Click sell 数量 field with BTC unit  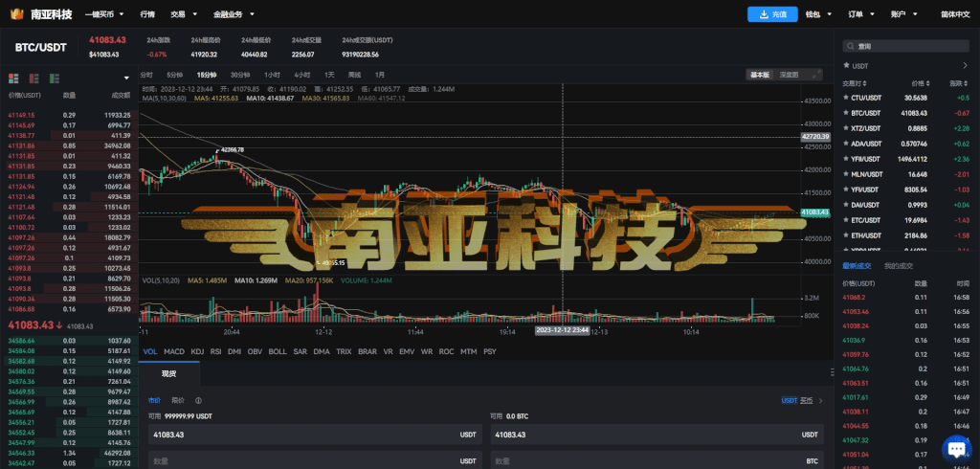(657, 461)
